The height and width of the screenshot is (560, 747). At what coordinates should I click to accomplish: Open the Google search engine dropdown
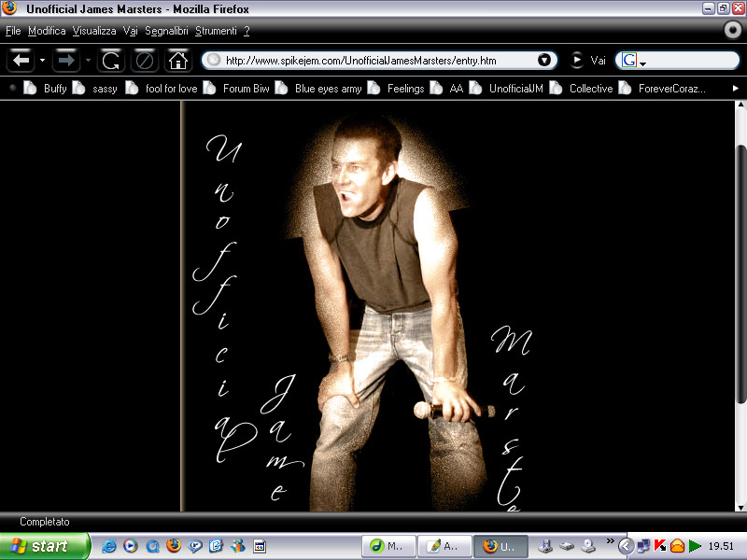[x=634, y=61]
